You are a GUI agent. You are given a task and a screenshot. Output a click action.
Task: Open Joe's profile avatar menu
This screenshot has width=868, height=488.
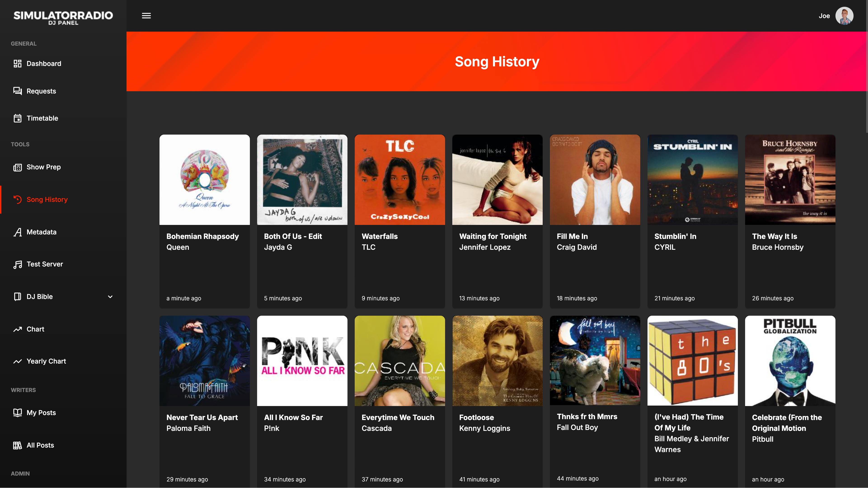click(844, 16)
